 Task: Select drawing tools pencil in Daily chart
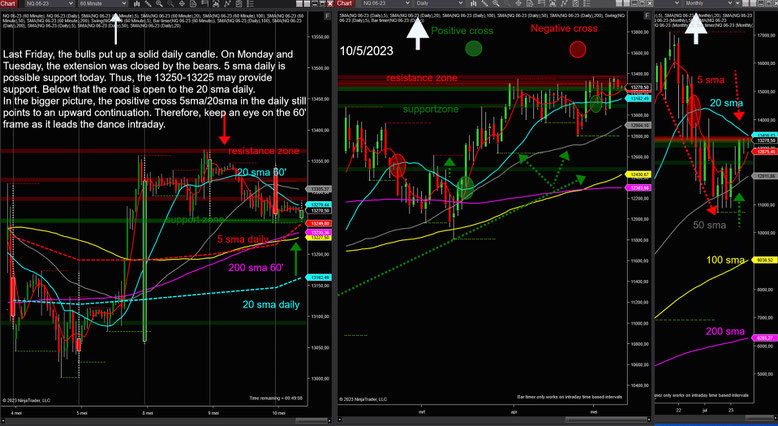click(x=485, y=3)
